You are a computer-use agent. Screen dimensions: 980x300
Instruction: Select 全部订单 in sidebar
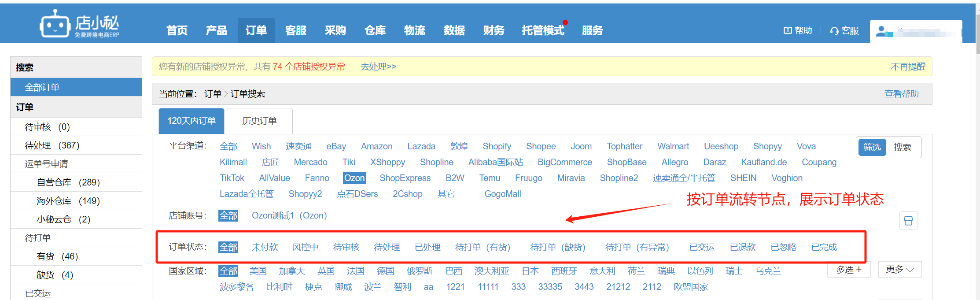point(76,87)
